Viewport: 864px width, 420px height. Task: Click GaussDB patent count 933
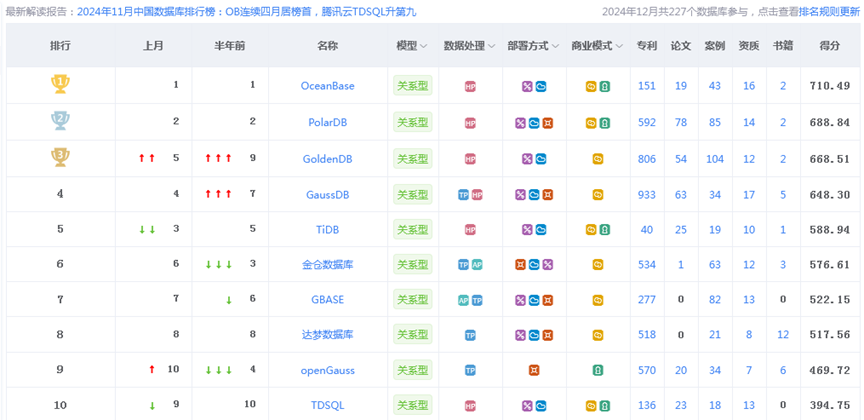click(x=647, y=195)
